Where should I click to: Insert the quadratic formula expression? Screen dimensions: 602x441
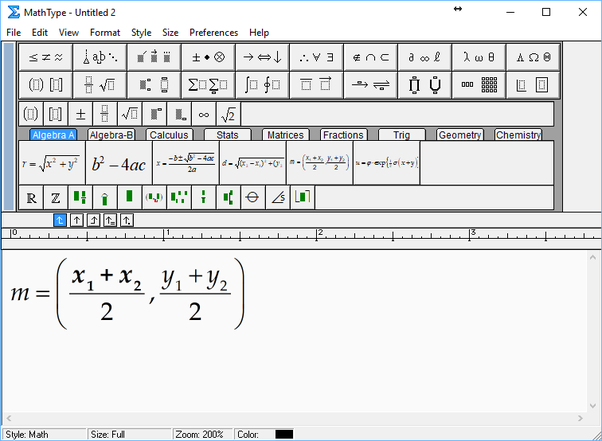pyautogui.click(x=186, y=163)
